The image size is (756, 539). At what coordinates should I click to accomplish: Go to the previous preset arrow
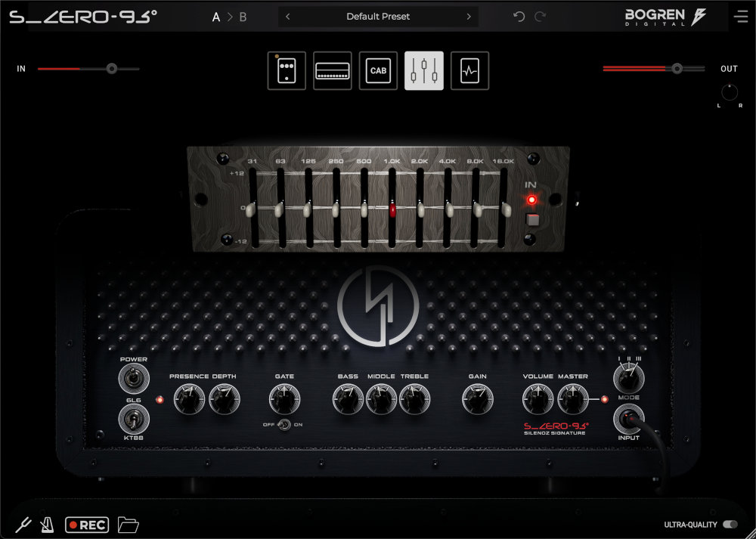click(x=288, y=17)
